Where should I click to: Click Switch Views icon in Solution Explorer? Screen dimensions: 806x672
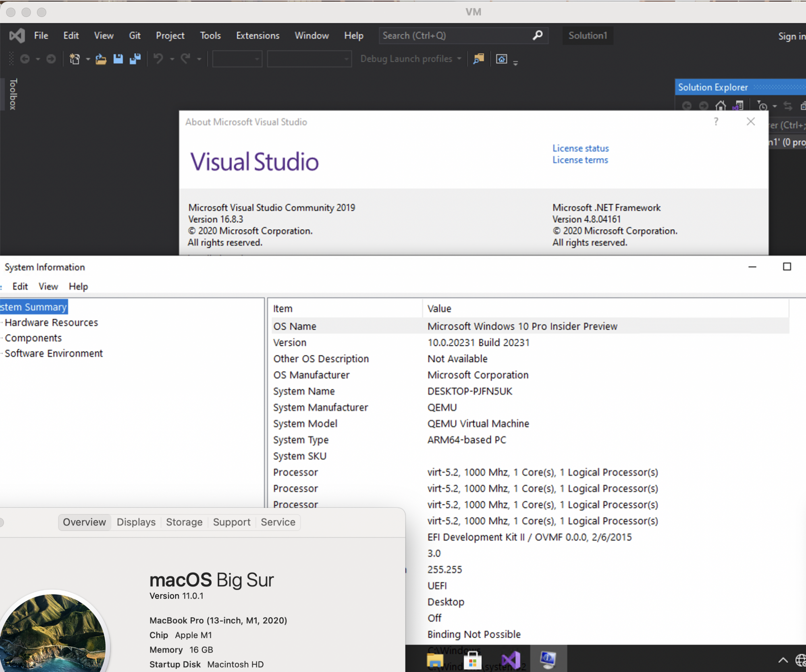[738, 106]
